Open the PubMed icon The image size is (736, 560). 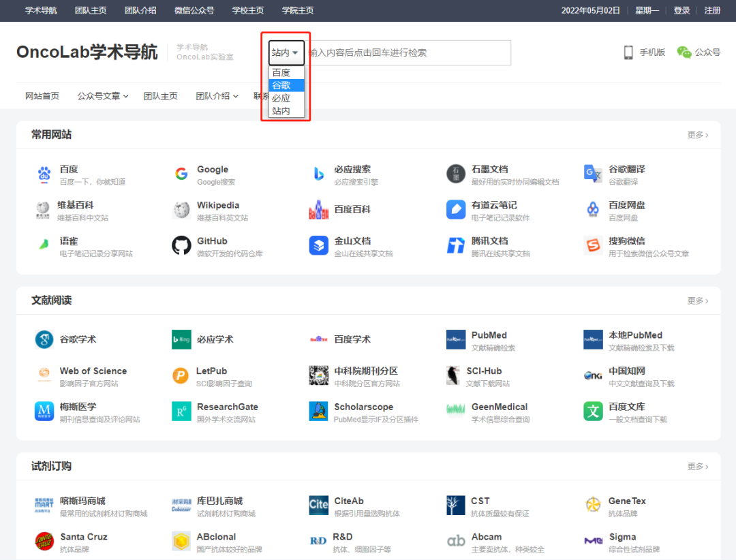(x=456, y=339)
